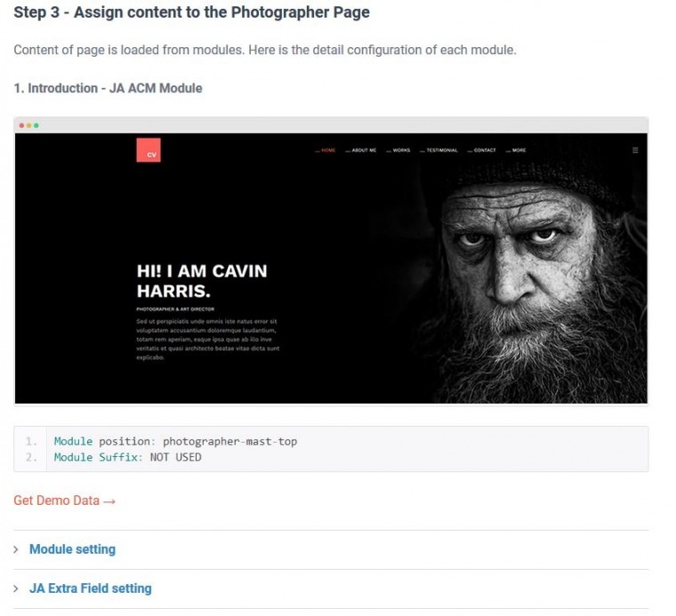Image resolution: width=676 pixels, height=616 pixels.
Task: Go to TESTIMONIAL in the demo navigation
Action: (x=441, y=150)
